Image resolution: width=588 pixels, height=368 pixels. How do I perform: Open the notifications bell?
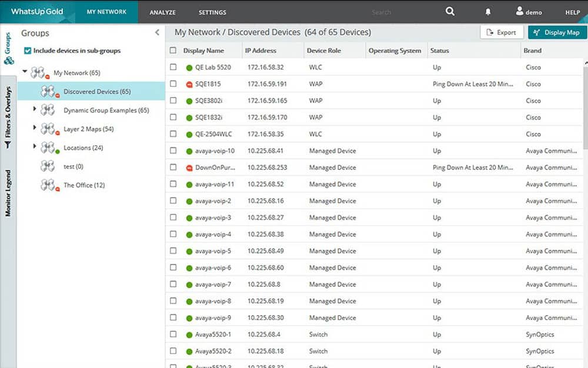[488, 12]
